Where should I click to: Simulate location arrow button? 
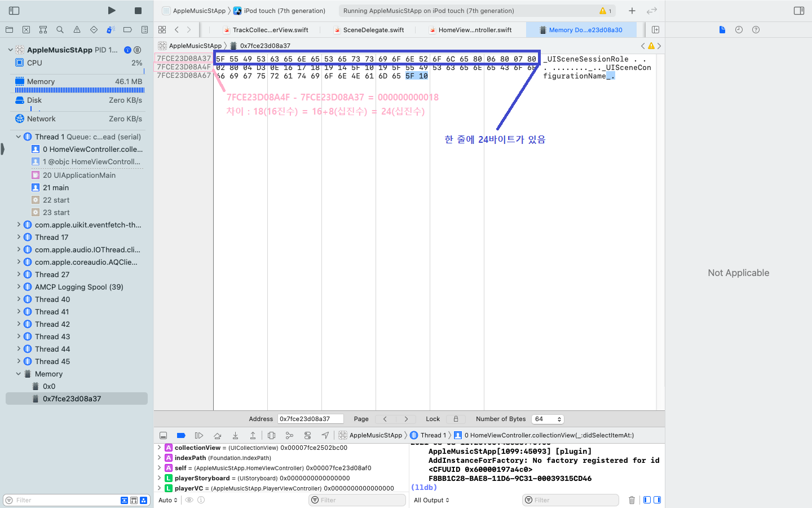325,435
